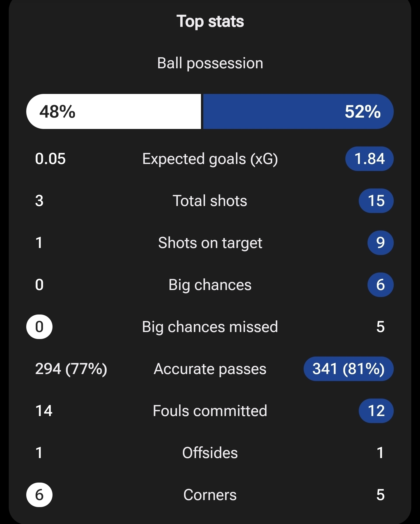
Task: Click the blue 6 big chances badge
Action: [380, 285]
